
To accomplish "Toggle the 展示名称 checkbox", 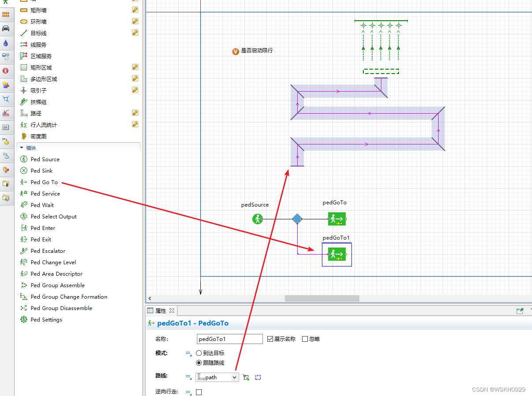I will tap(270, 339).
